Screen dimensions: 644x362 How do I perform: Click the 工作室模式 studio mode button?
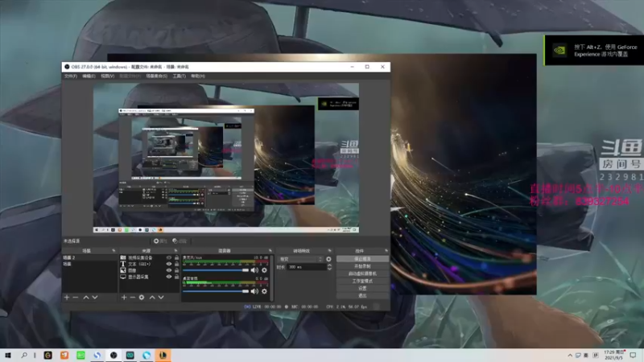tap(362, 281)
